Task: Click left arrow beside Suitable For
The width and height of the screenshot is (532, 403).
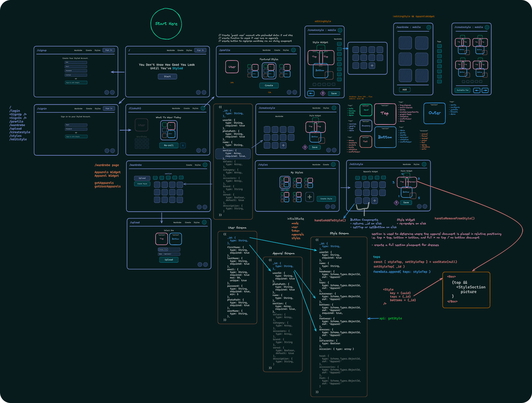Action: 477,90
